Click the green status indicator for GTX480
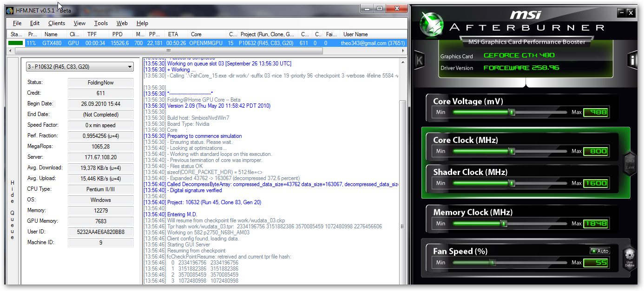 [15, 43]
